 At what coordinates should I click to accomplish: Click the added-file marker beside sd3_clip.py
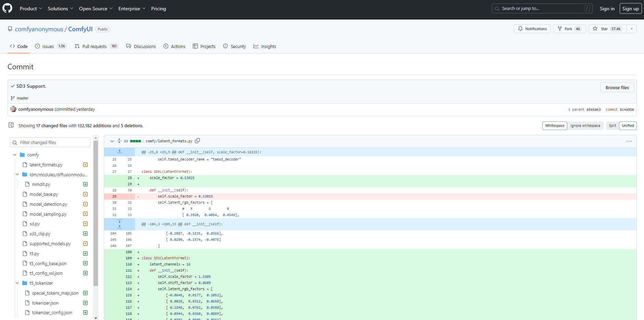point(85,234)
